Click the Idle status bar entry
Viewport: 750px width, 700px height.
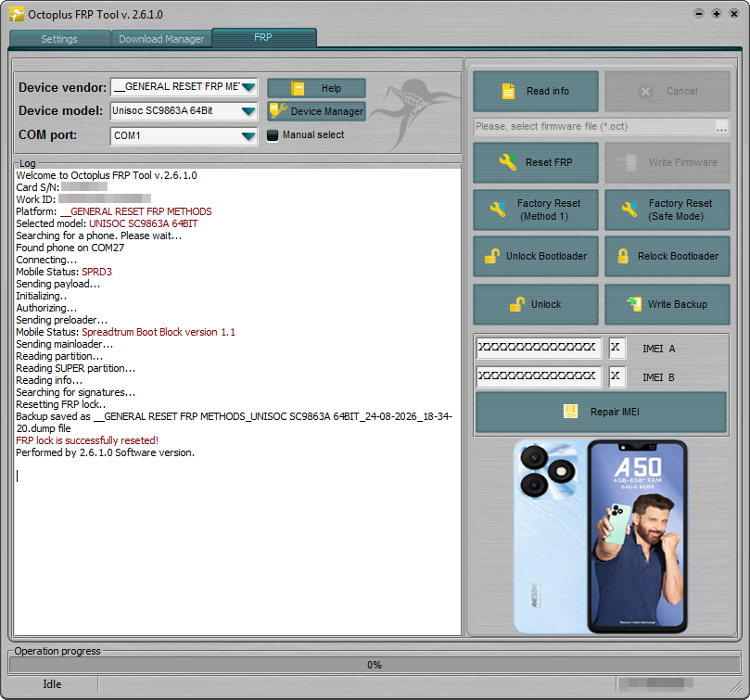click(52, 684)
